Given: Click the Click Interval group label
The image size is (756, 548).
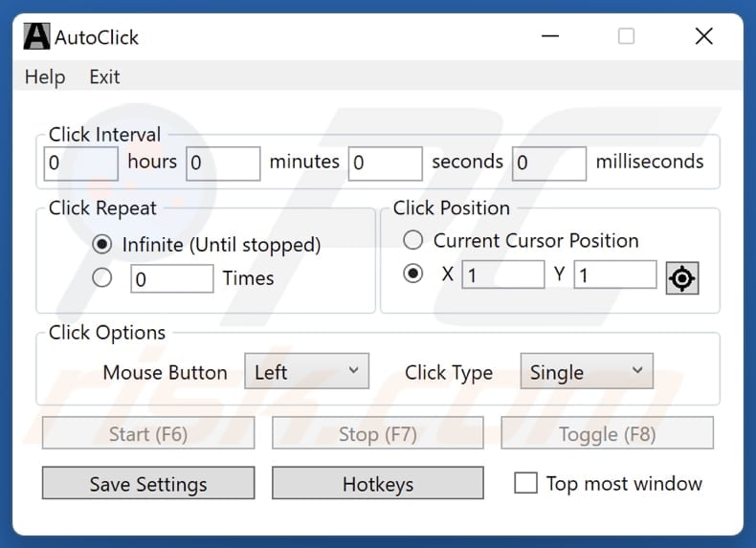Looking at the screenshot, I should (x=104, y=135).
